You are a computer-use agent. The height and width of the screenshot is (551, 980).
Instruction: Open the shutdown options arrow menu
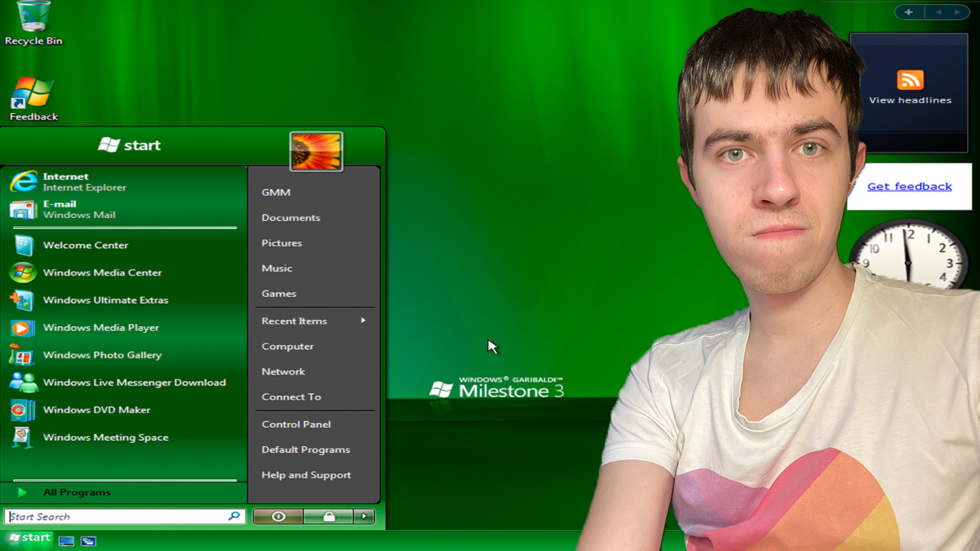[364, 517]
